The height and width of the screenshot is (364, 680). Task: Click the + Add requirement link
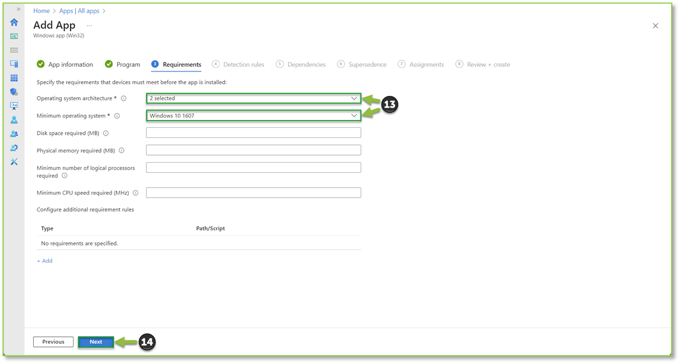pos(45,261)
